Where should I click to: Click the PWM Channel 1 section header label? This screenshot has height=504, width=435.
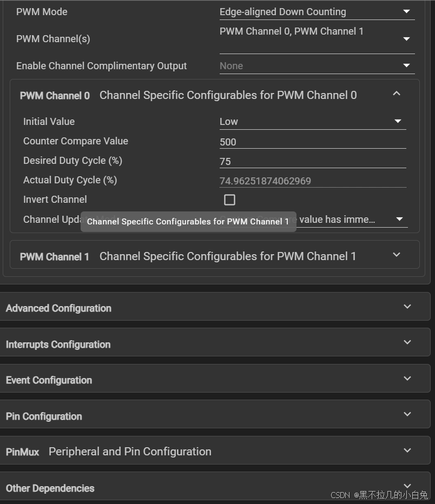54,257
